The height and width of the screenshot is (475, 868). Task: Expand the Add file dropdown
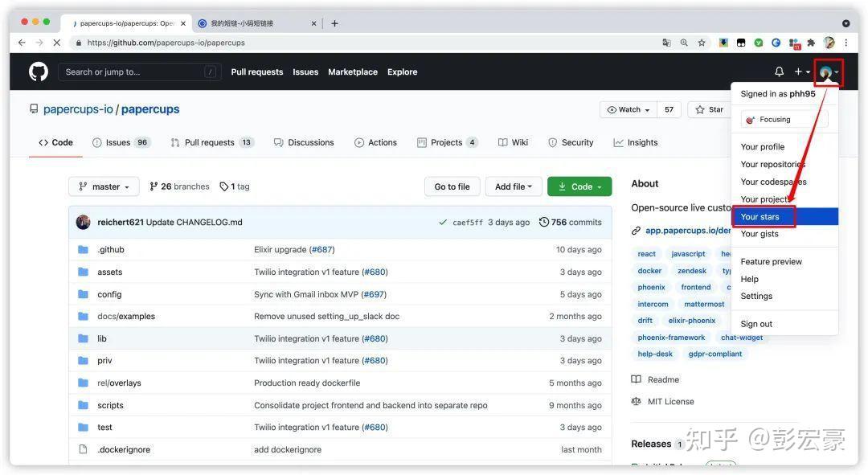(x=514, y=186)
